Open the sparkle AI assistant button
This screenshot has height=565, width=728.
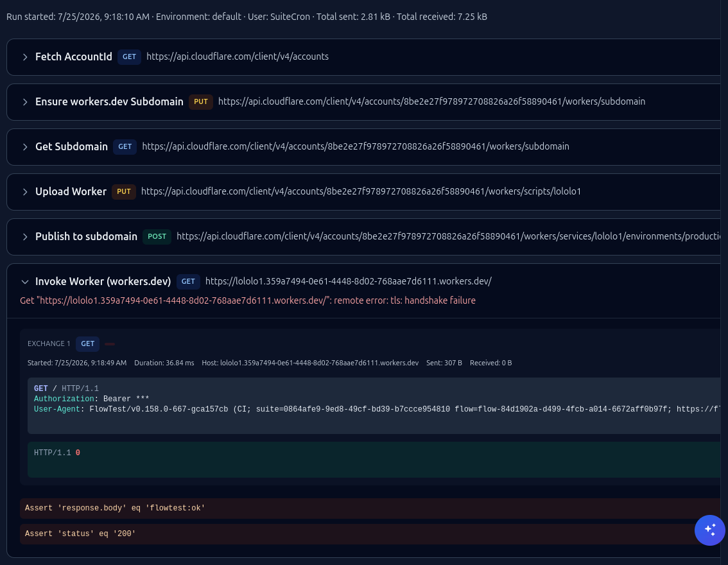pyautogui.click(x=709, y=530)
